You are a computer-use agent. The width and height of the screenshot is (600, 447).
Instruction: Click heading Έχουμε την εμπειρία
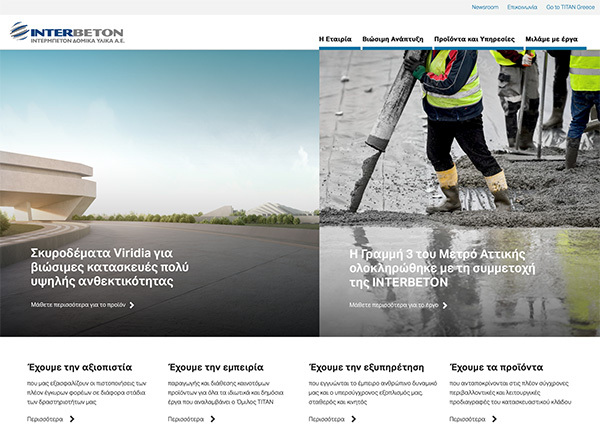[216, 367]
